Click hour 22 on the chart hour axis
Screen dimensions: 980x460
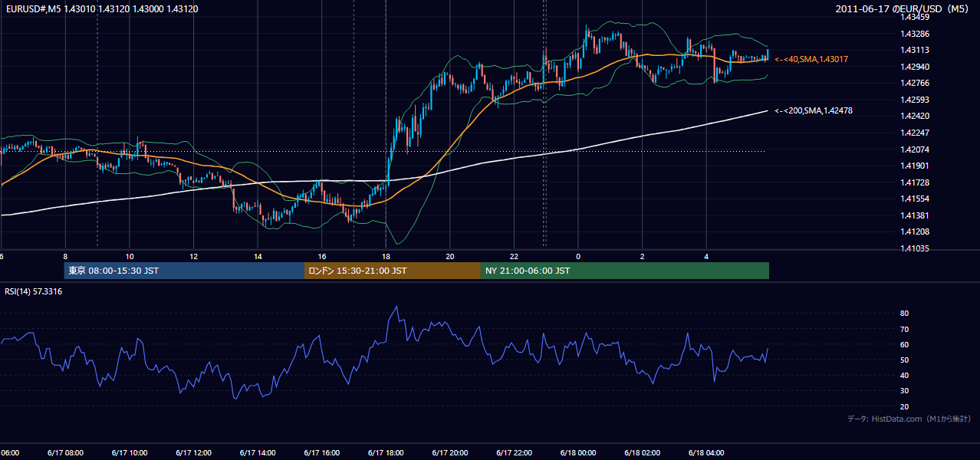click(514, 256)
